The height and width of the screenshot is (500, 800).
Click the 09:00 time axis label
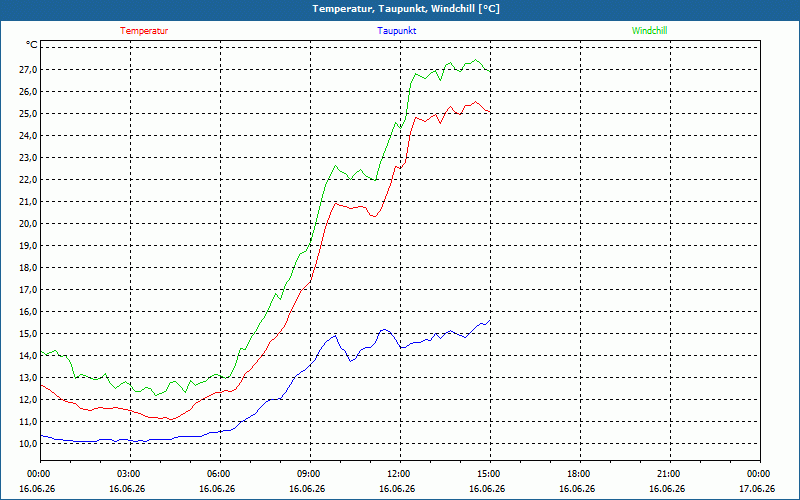click(310, 474)
